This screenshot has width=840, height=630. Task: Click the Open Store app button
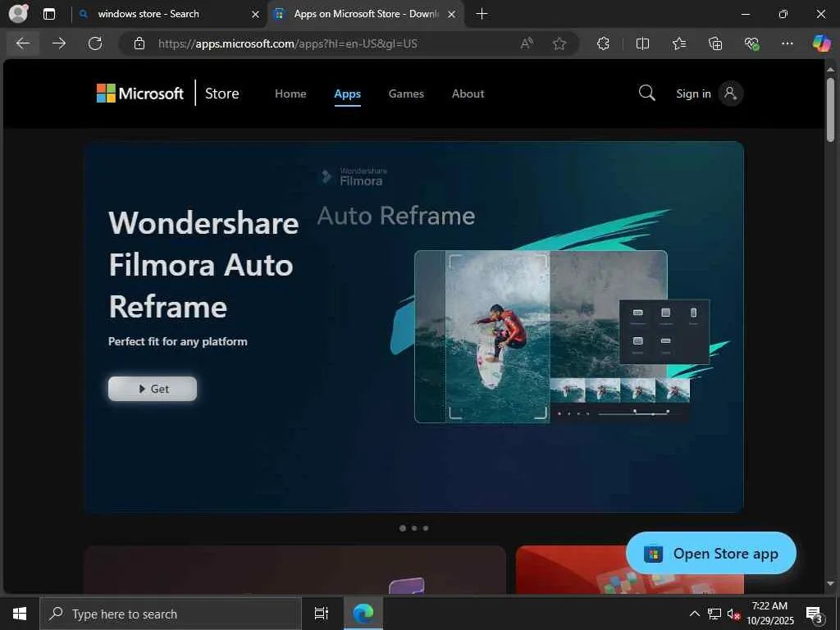coord(711,553)
